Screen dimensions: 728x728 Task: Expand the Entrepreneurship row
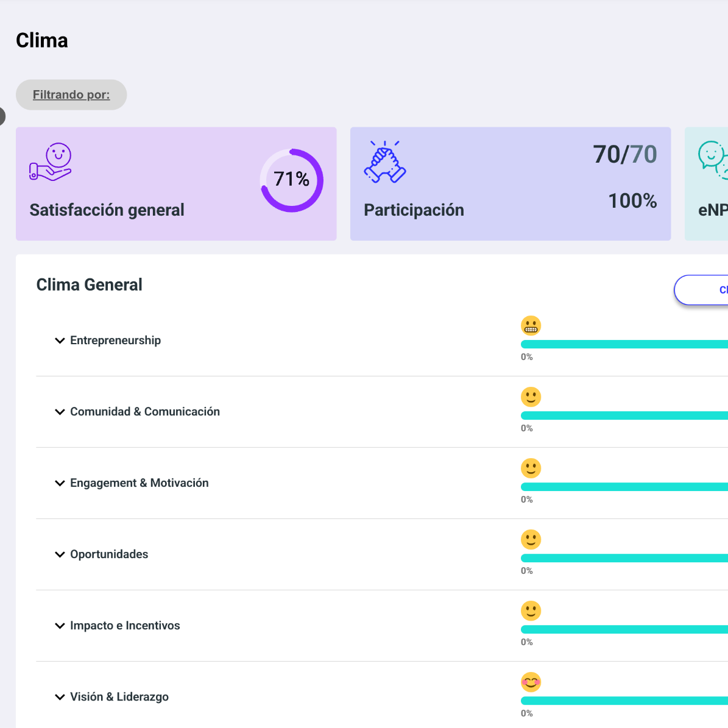pyautogui.click(x=60, y=341)
